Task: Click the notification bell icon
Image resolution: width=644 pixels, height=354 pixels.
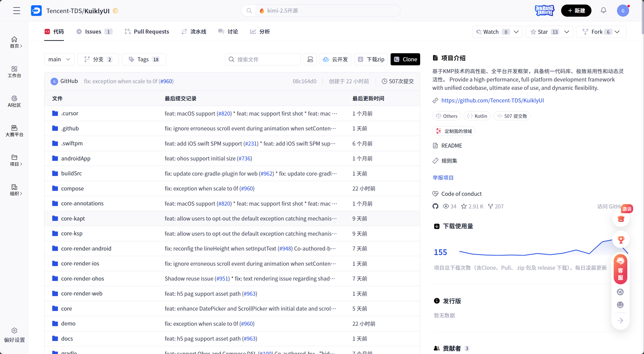Action: pyautogui.click(x=603, y=11)
